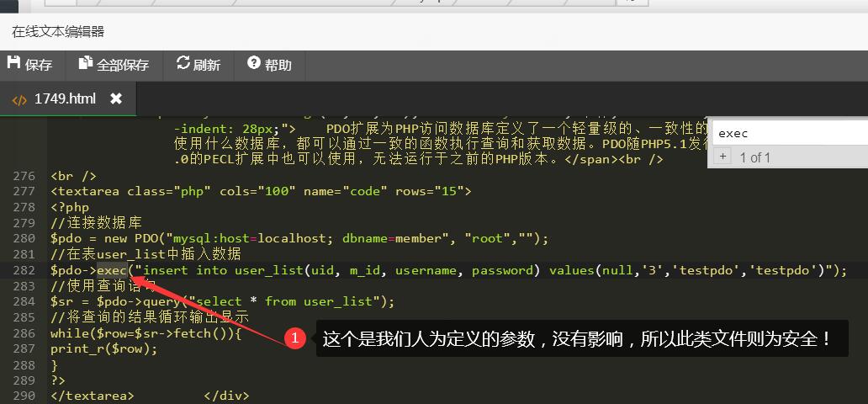Viewport: 868px width, 404px height.
Task: Click the //将查询的结果循环输出显示 comment
Action: click(150, 317)
